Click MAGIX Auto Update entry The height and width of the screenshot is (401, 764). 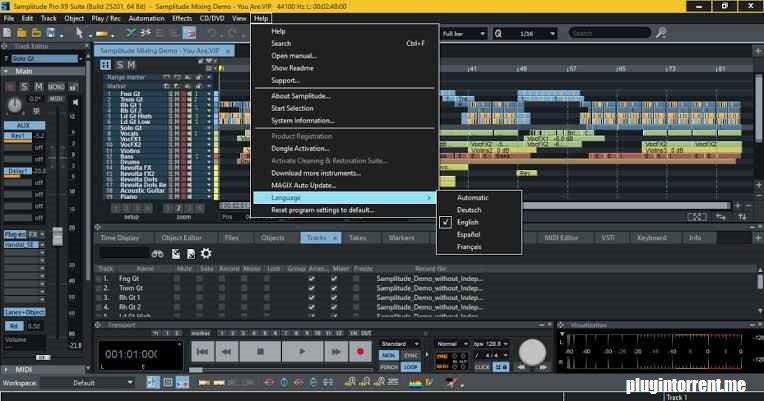[304, 185]
